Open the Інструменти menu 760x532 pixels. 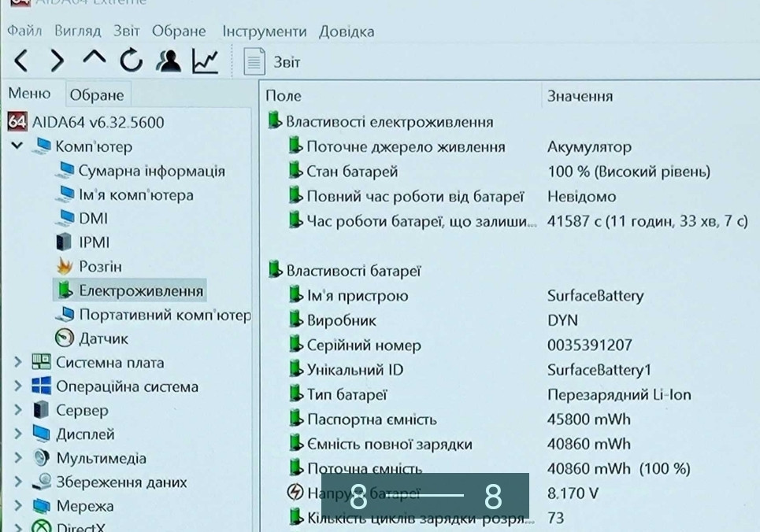tap(264, 31)
